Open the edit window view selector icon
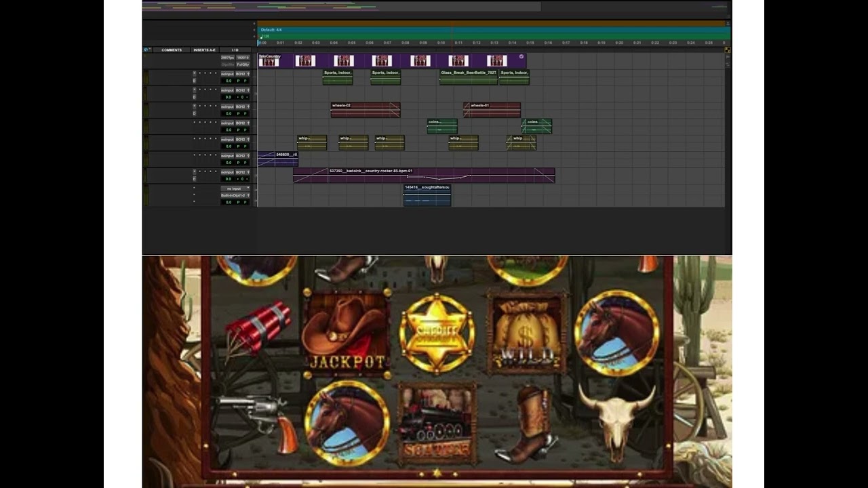Image resolution: width=868 pixels, height=488 pixels. click(146, 49)
